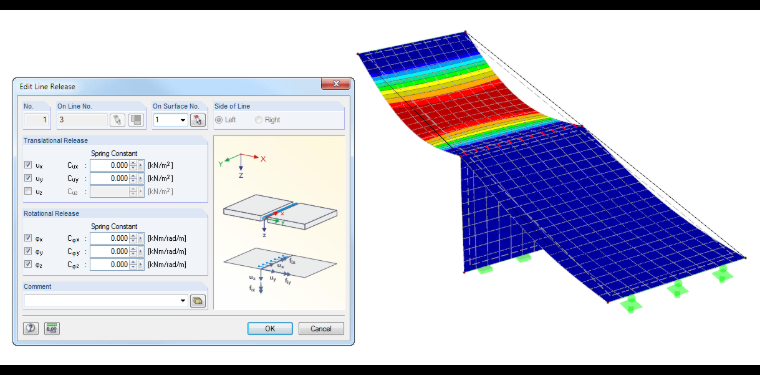This screenshot has width=760, height=375.
Task: Click the Cφx spring constant spinner
Action: pos(133,238)
